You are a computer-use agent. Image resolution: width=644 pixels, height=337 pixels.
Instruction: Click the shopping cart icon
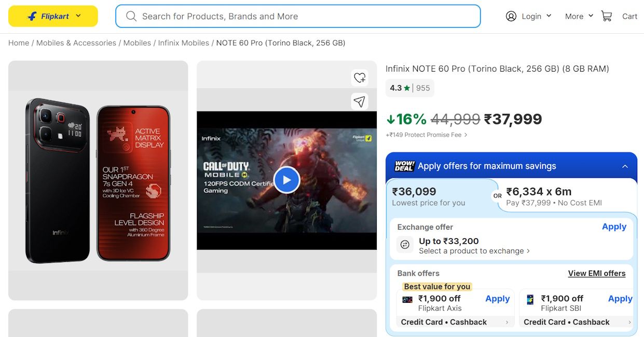coord(606,16)
